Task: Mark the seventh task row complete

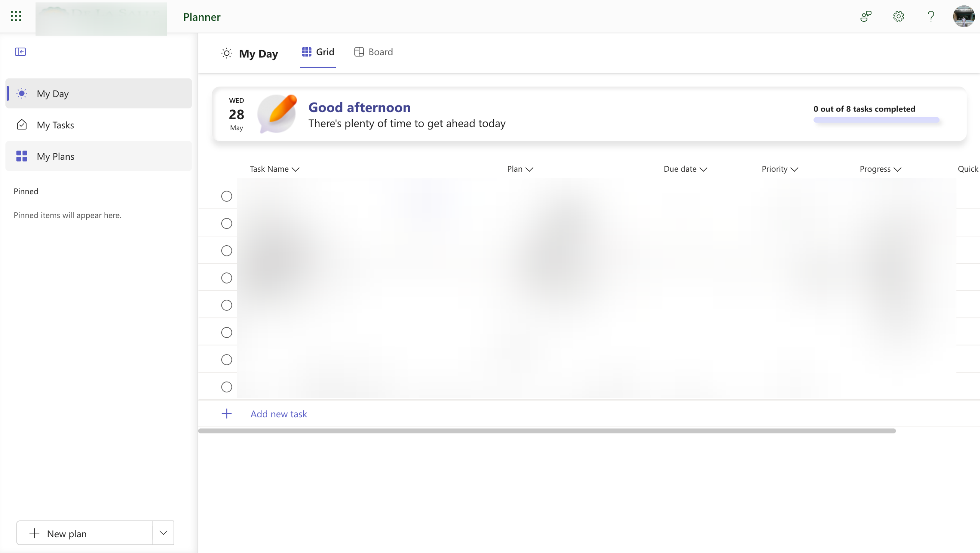Action: pyautogui.click(x=227, y=359)
